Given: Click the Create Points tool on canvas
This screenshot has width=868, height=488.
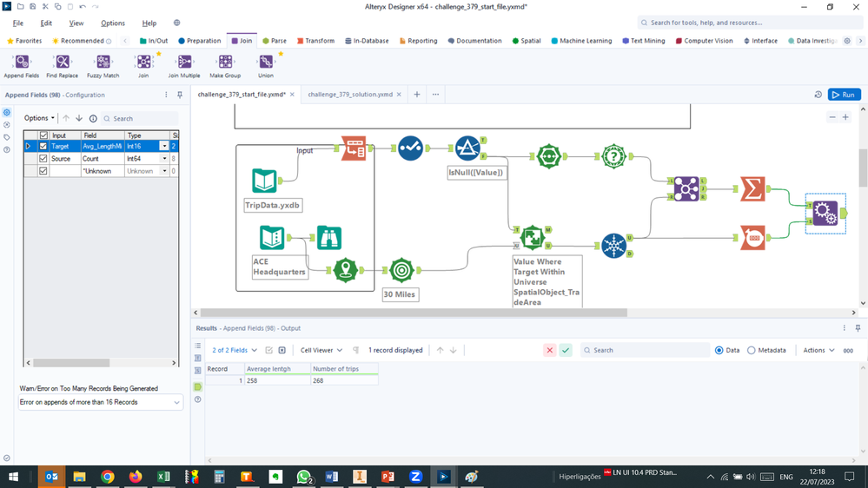Looking at the screenshot, I should pyautogui.click(x=346, y=270).
